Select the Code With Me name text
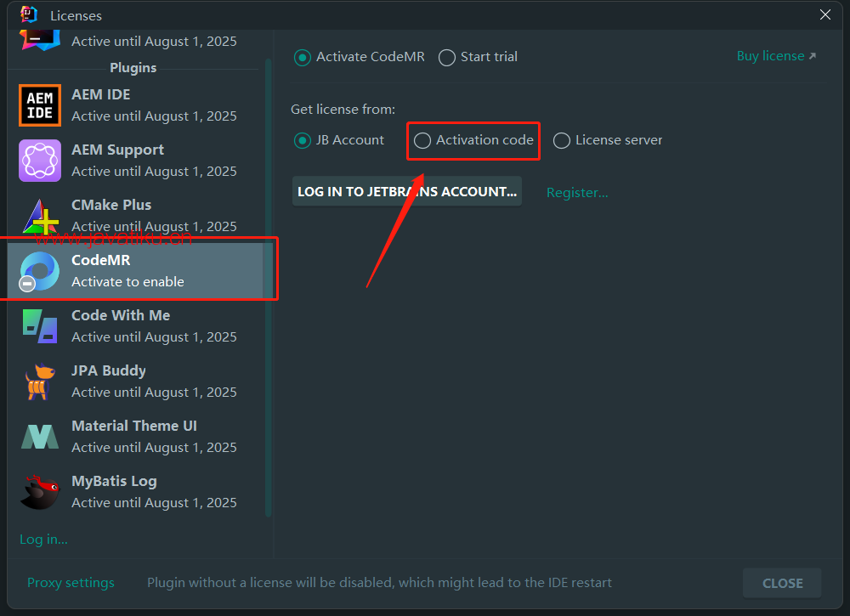850x616 pixels. coord(121,315)
